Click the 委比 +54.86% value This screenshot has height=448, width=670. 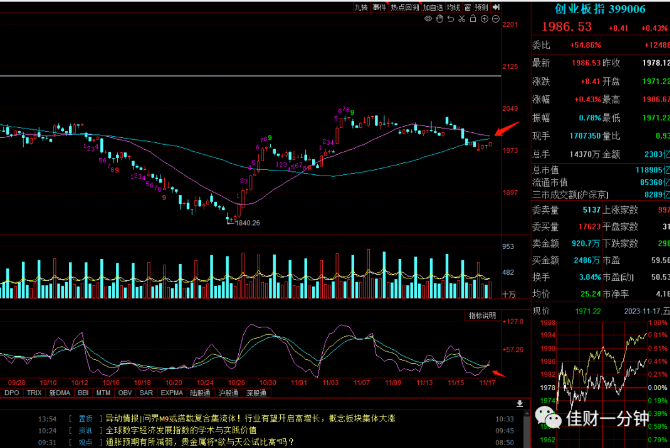tap(585, 45)
